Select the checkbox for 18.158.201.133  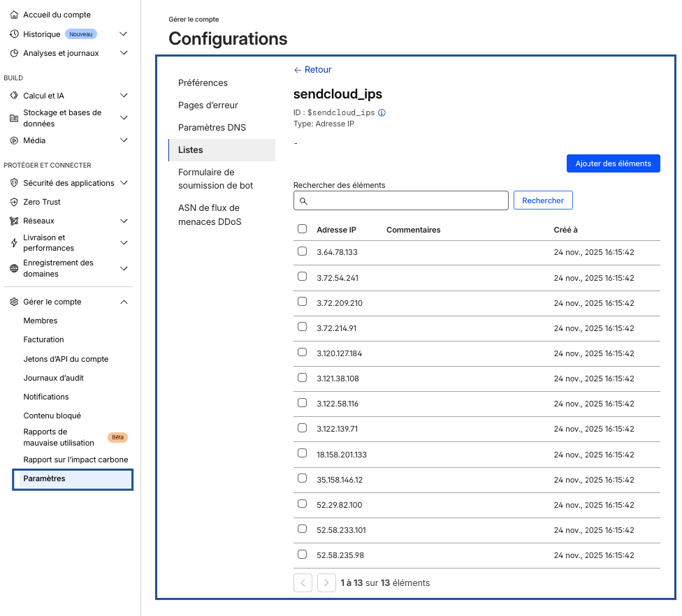303,453
